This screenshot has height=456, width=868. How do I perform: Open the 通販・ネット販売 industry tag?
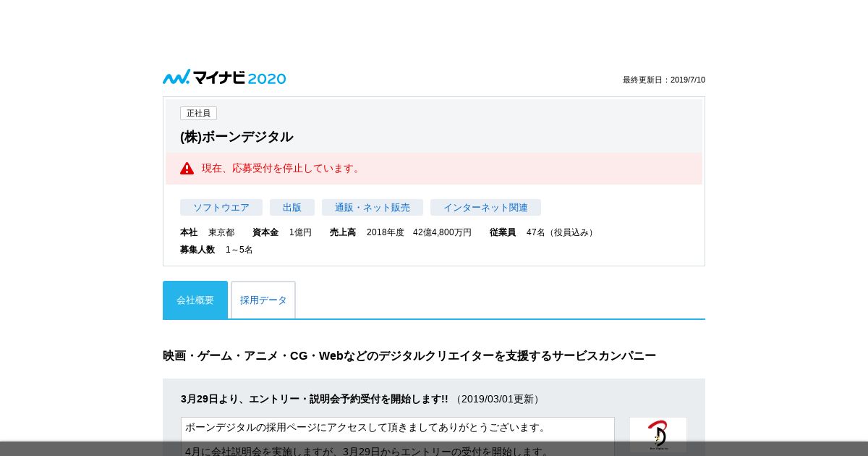373,208
